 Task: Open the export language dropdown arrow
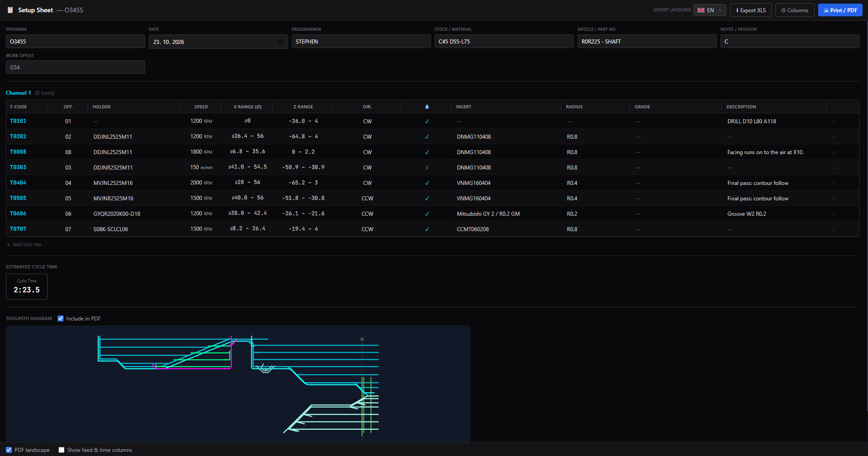click(720, 10)
